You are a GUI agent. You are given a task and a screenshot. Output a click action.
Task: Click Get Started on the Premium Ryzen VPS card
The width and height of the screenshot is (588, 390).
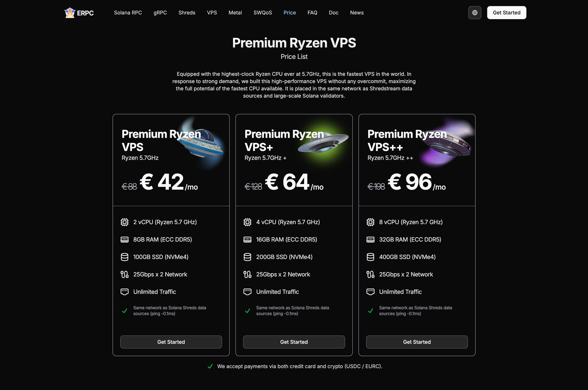pos(171,342)
